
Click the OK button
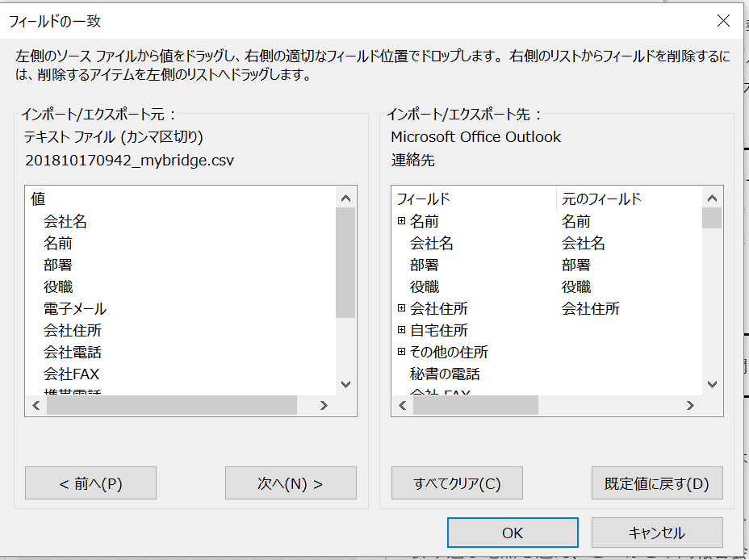point(513,533)
